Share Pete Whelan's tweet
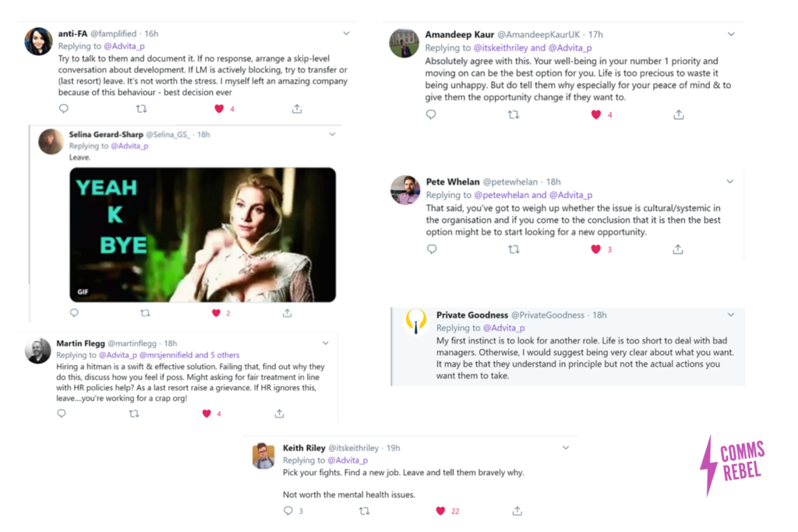The image size is (798, 532). 677,249
